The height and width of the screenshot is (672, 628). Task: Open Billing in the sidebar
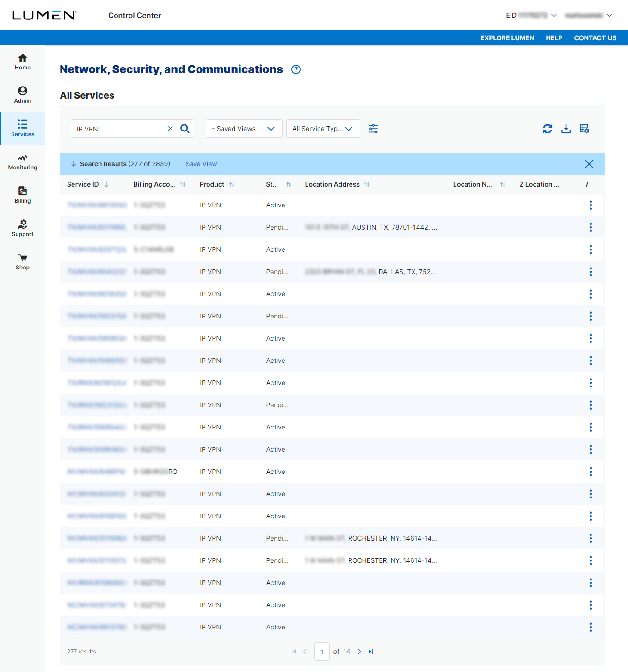point(22,195)
